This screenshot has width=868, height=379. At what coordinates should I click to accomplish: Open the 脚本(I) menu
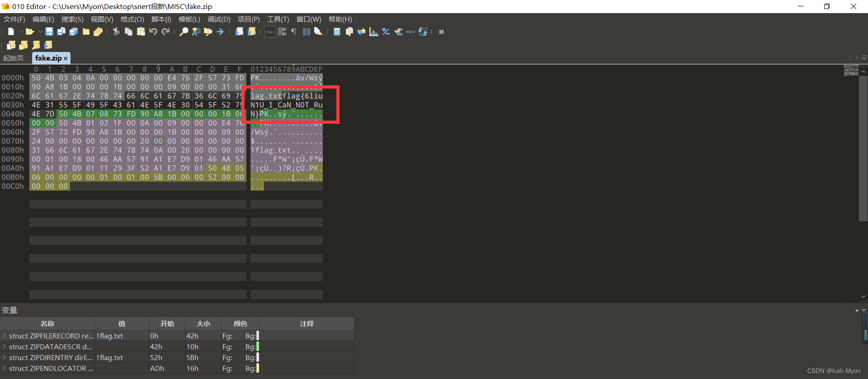click(161, 19)
